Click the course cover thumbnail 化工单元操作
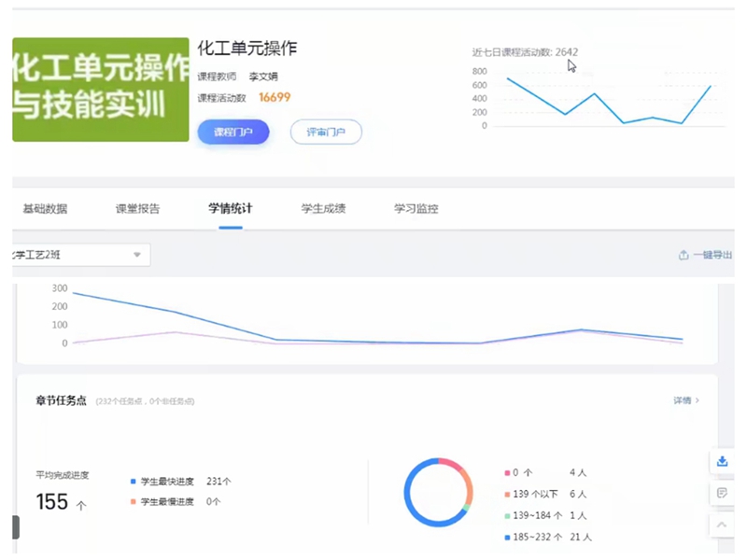The image size is (747, 560). point(101,90)
